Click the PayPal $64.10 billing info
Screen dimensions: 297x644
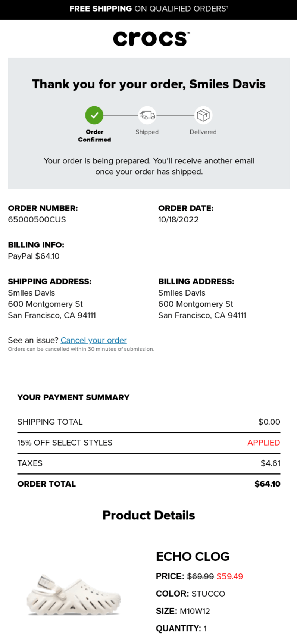34,256
